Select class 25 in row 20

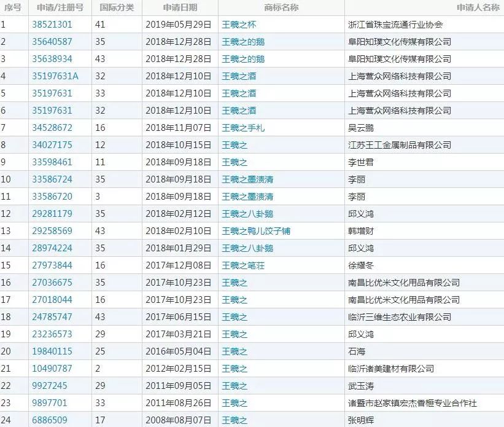pyautogui.click(x=100, y=351)
